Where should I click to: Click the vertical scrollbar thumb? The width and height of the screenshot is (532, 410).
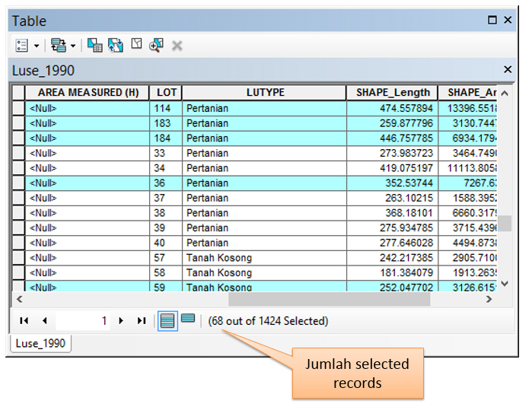[x=505, y=224]
